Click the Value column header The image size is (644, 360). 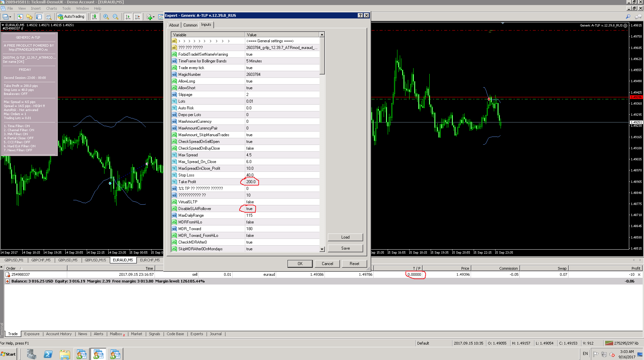pos(282,35)
